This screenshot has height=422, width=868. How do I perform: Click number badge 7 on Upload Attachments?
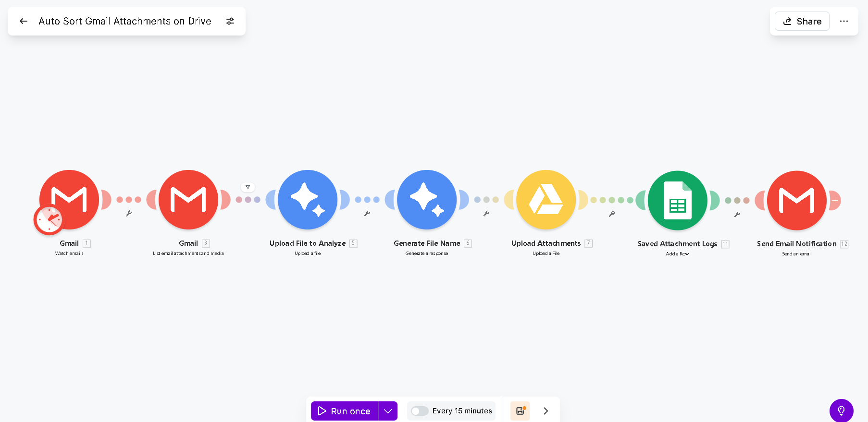588,243
